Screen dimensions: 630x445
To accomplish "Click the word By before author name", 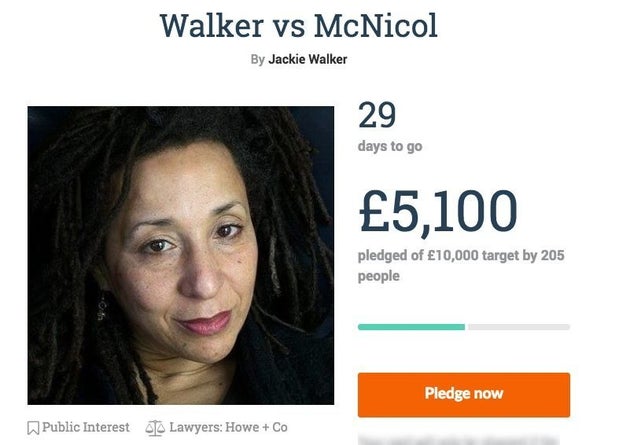I will pos(257,59).
